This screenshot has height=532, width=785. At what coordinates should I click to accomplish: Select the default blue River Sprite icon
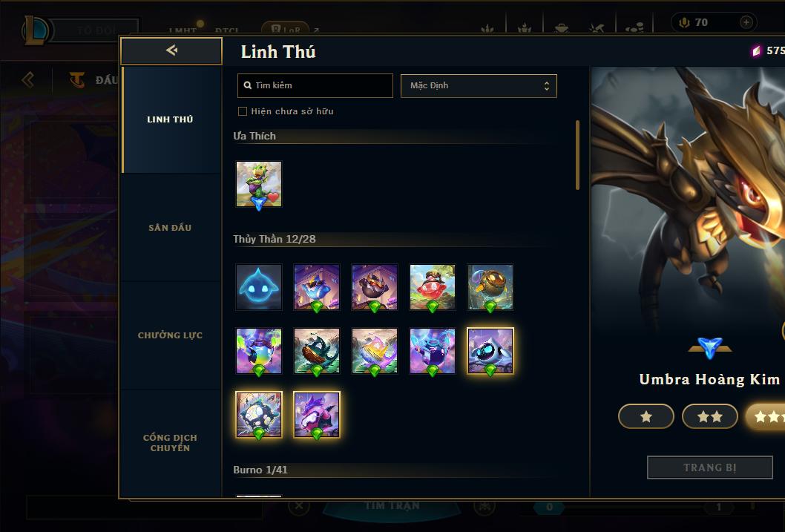(259, 287)
